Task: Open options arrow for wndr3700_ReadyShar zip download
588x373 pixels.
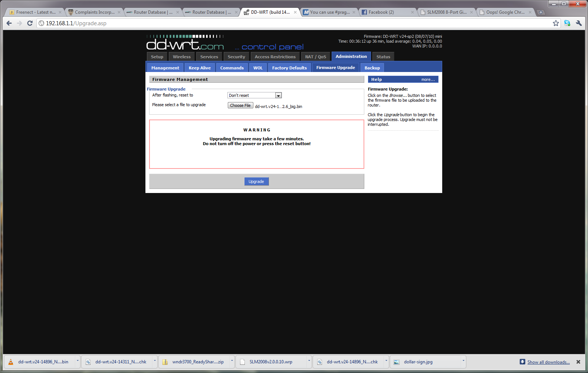Action: (x=232, y=361)
